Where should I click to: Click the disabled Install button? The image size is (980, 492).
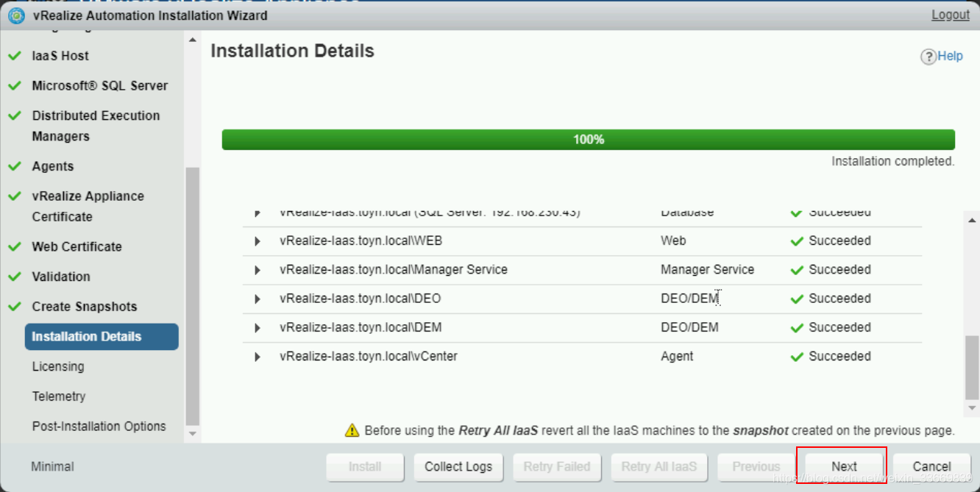coord(365,467)
